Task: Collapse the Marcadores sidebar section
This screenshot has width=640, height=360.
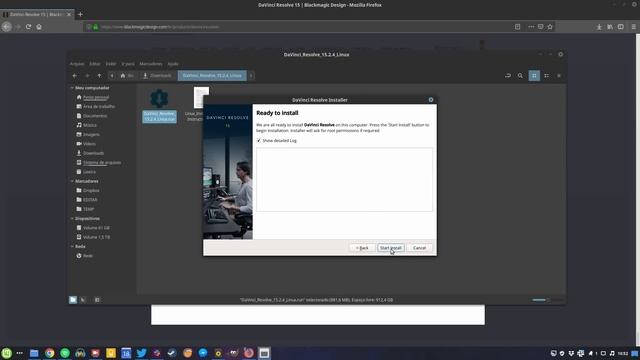Action: pos(72,181)
